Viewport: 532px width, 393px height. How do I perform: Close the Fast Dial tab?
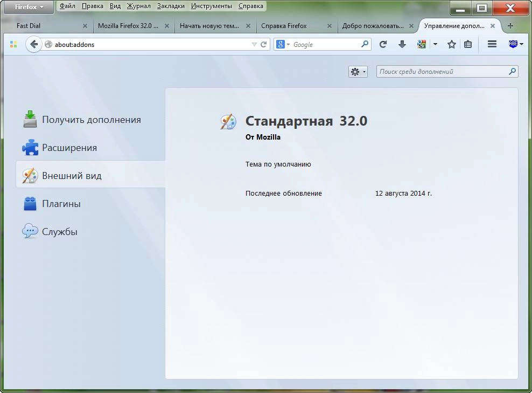85,26
